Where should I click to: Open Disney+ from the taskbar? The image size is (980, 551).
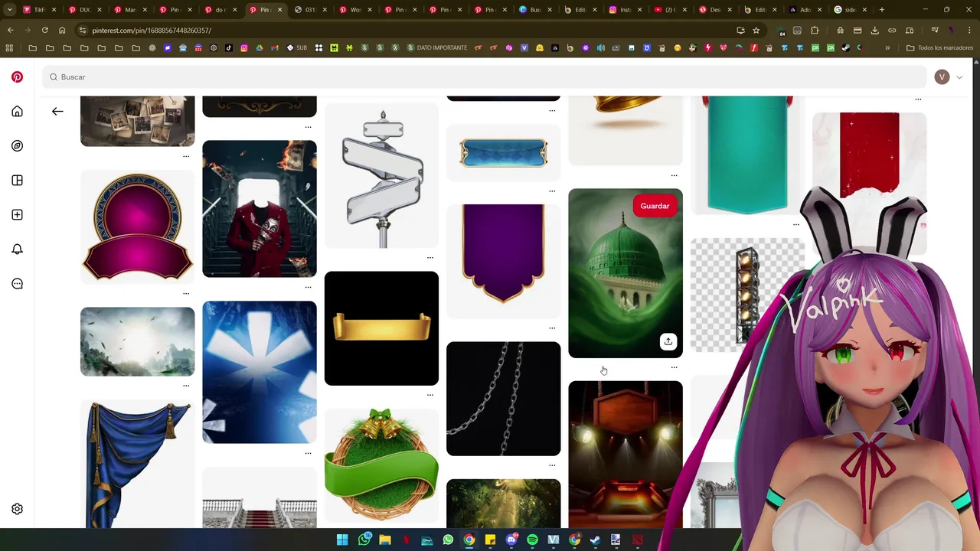(427, 540)
